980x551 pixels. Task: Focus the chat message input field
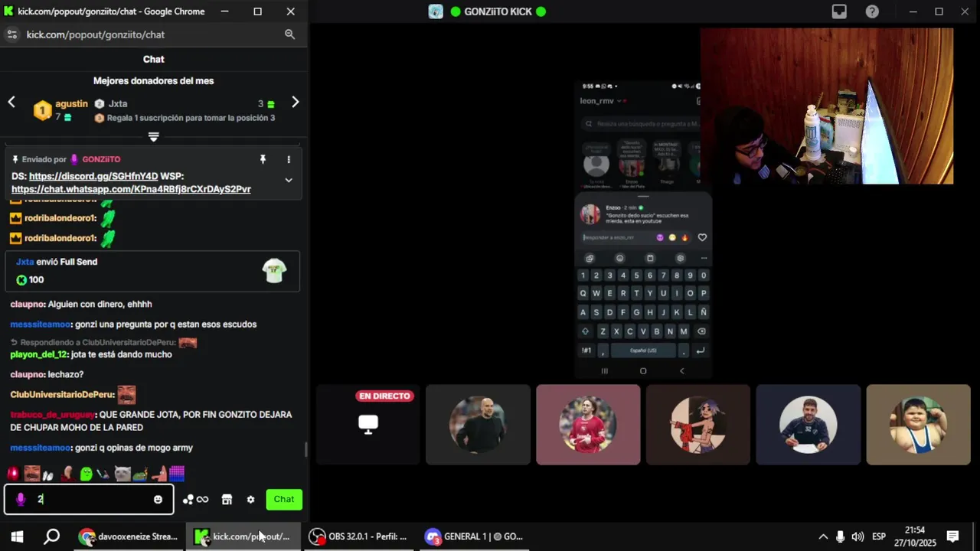(x=88, y=499)
